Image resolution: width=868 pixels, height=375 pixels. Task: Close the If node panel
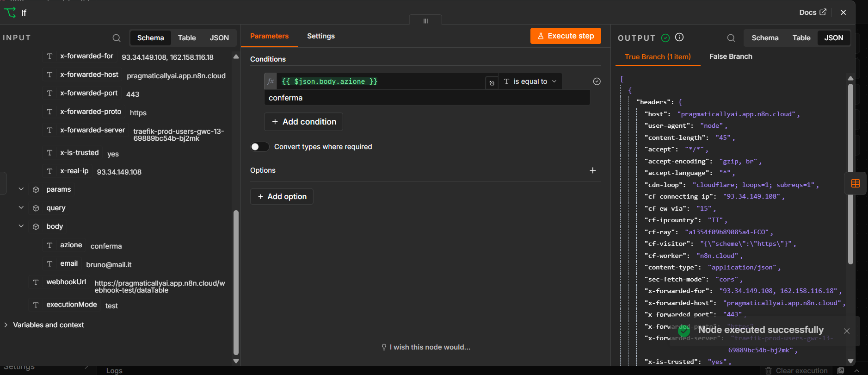click(x=843, y=12)
